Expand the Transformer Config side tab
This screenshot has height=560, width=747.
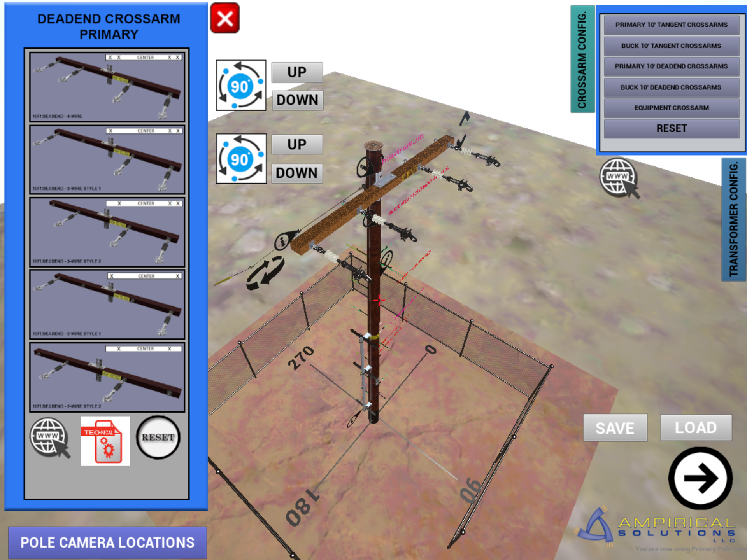point(734,219)
